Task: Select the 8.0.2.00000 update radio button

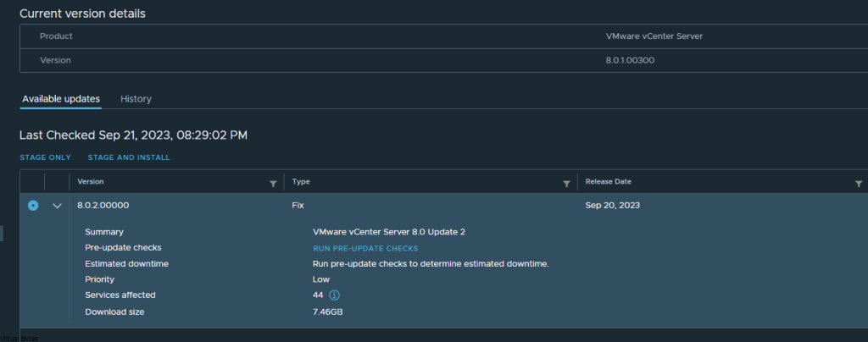Action: [x=33, y=206]
